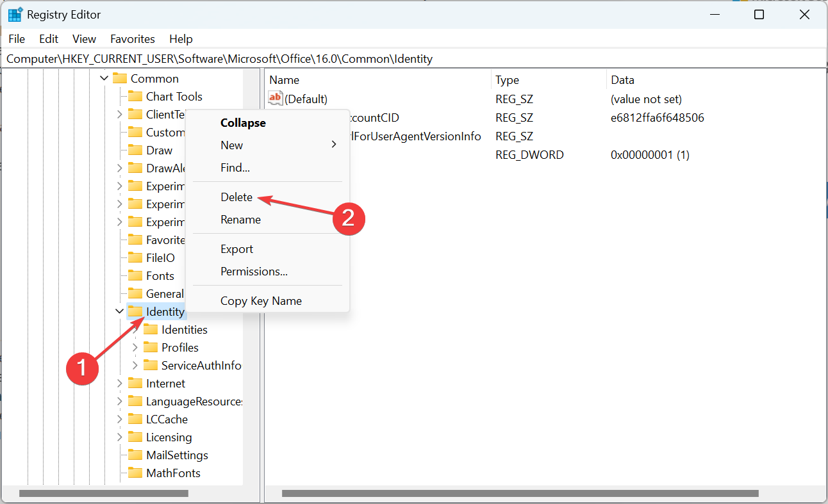Open the File menu

click(17, 39)
